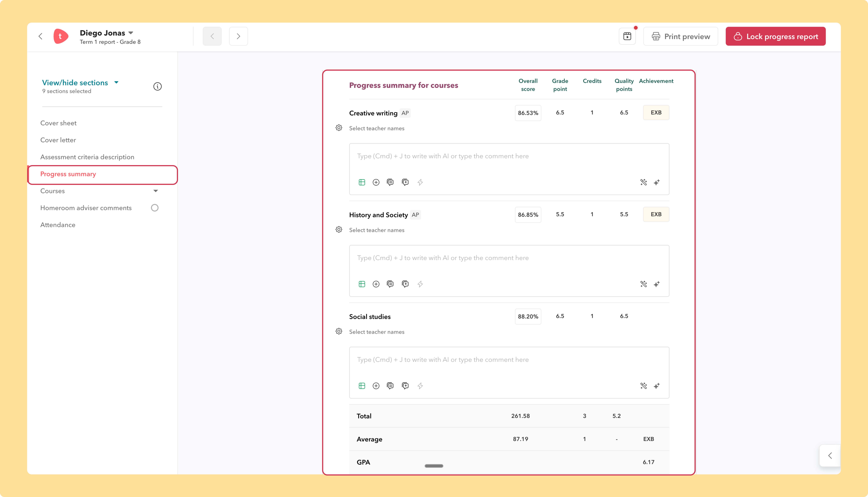Click into the Creative writing comment field
Image resolution: width=868 pixels, height=497 pixels.
509,169
